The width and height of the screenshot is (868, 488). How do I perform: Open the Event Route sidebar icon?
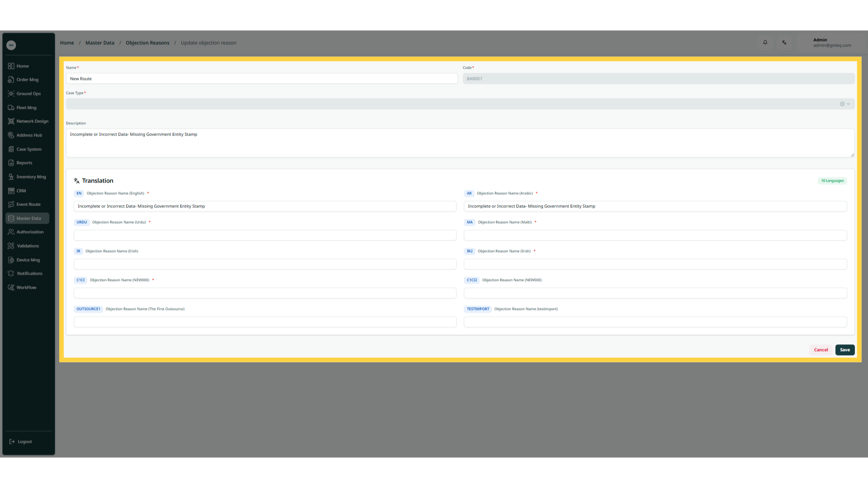11,204
